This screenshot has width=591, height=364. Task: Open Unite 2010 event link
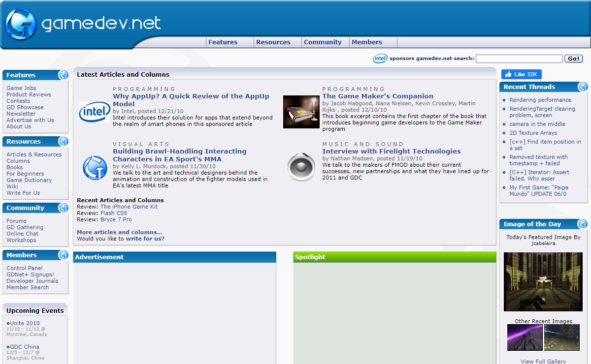tap(25, 323)
